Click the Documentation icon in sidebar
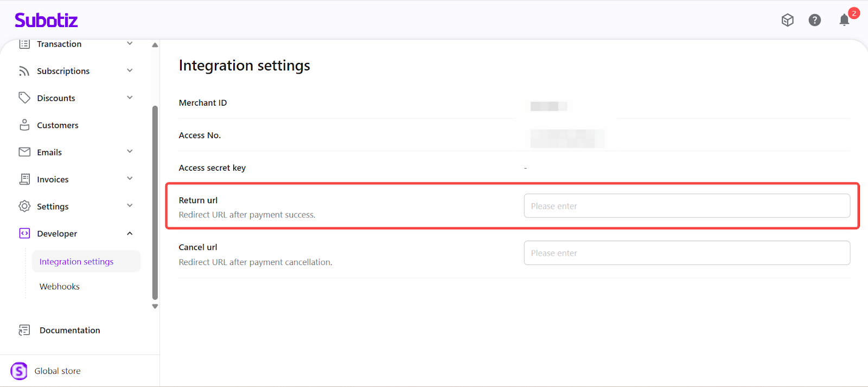This screenshot has width=868, height=387. tap(24, 330)
